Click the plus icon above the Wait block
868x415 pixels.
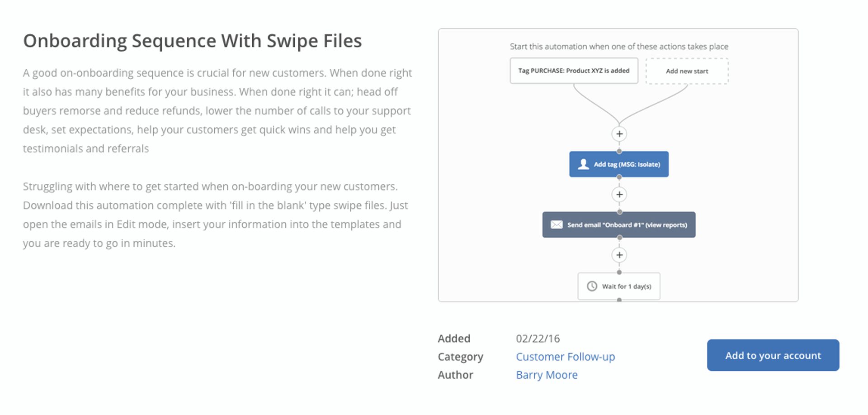click(x=619, y=255)
